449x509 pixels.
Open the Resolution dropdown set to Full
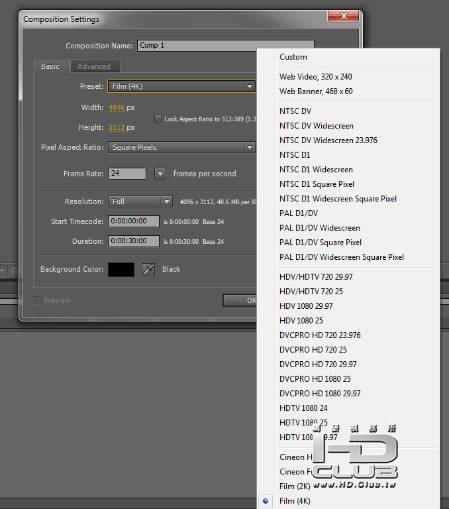point(140,202)
